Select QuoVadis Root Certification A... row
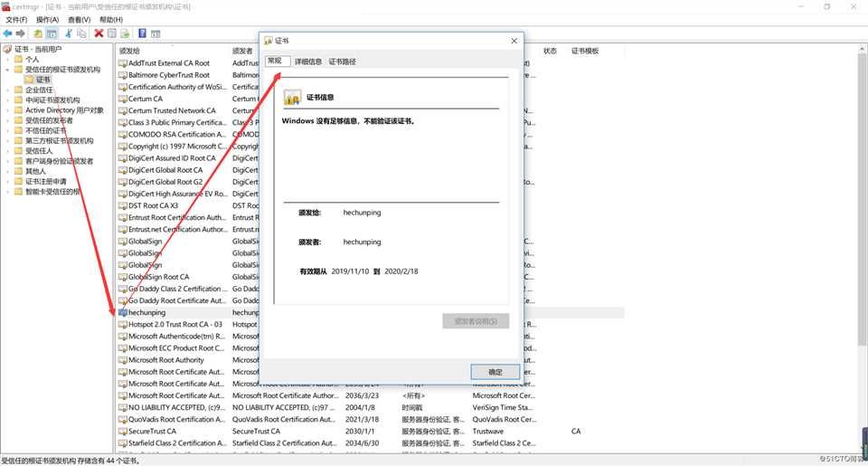This screenshot has height=466, width=868. click(x=176, y=420)
